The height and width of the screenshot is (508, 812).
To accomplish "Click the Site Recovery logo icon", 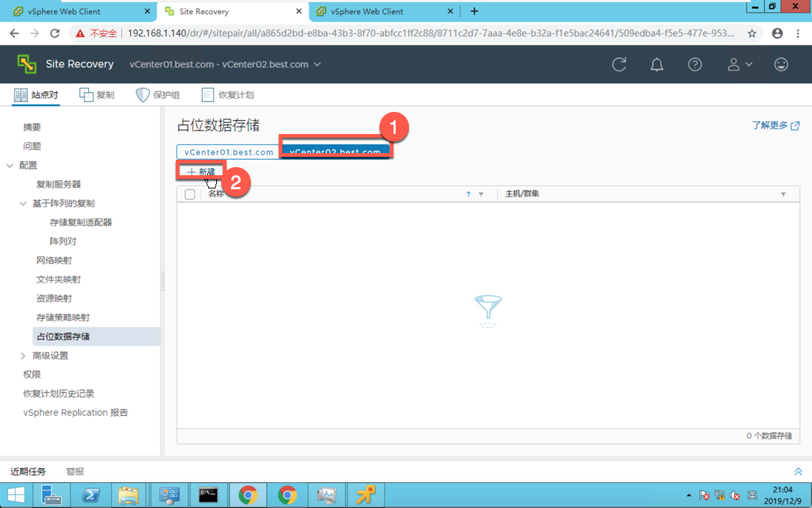I will pyautogui.click(x=27, y=64).
